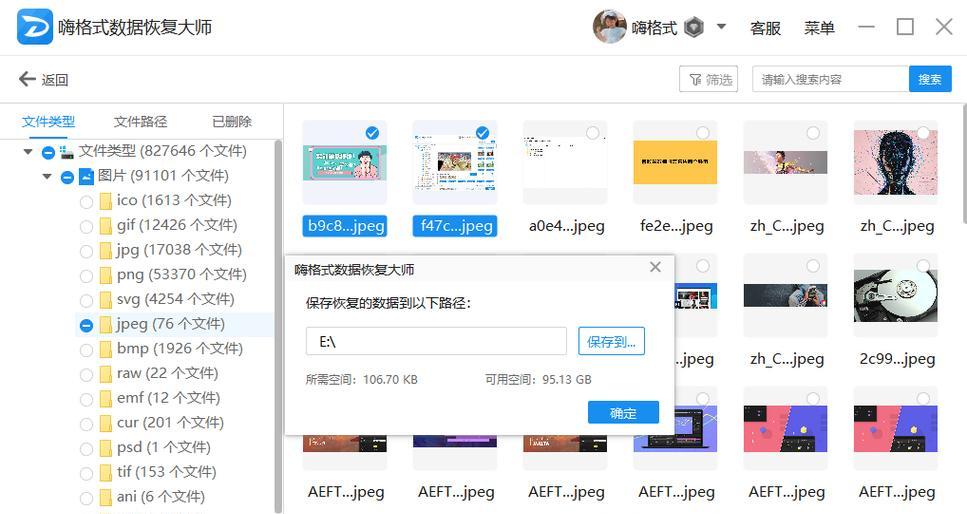Switch to the 文件类型 tab
Image resolution: width=967 pixels, height=514 pixels.
(x=48, y=122)
